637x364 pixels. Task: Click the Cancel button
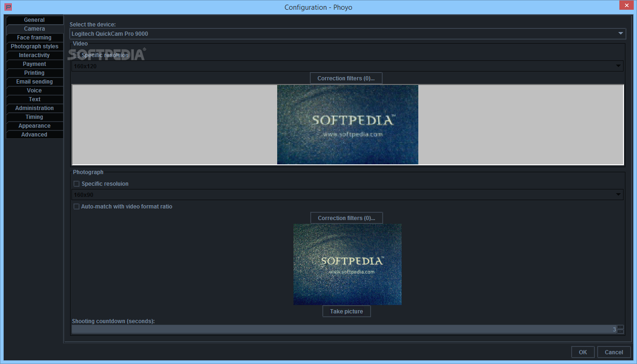[x=614, y=352]
